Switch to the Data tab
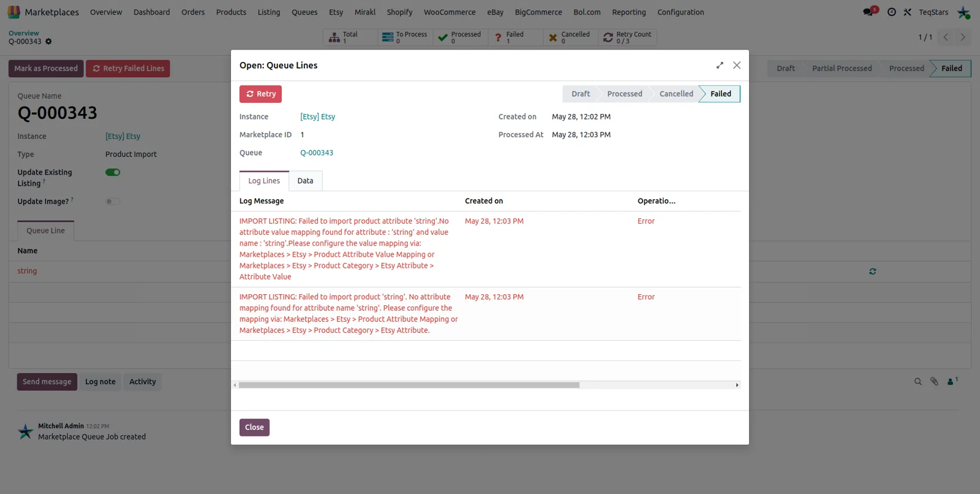980x494 pixels. click(305, 181)
